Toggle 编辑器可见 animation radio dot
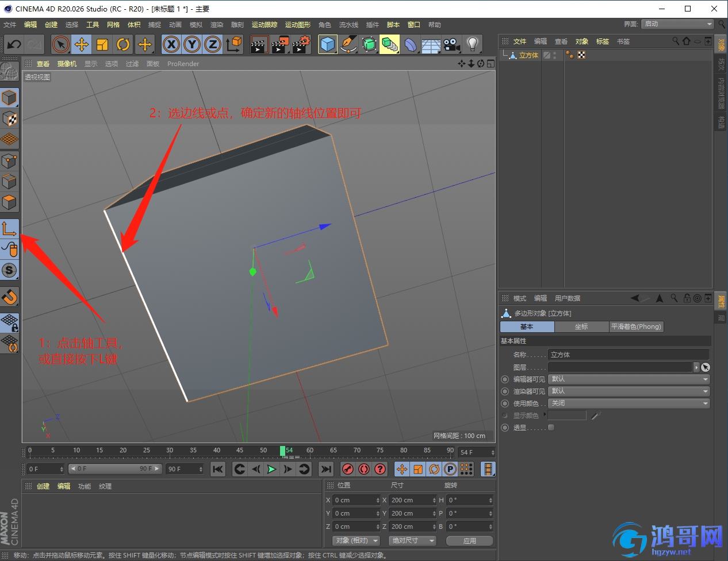Viewport: 728px width, 561px height. pos(505,379)
